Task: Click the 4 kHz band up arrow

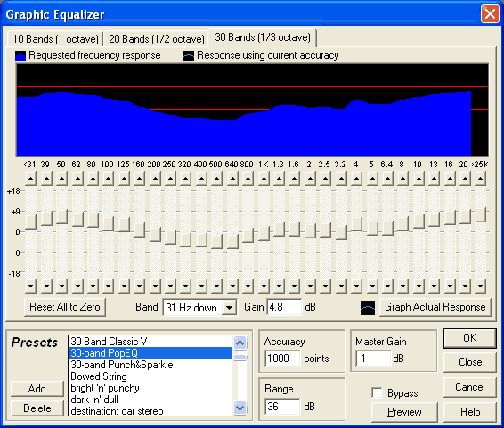Action: [356, 178]
